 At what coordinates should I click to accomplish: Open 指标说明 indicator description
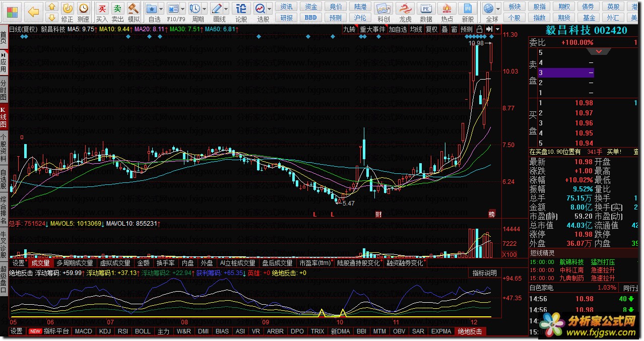pos(484,273)
